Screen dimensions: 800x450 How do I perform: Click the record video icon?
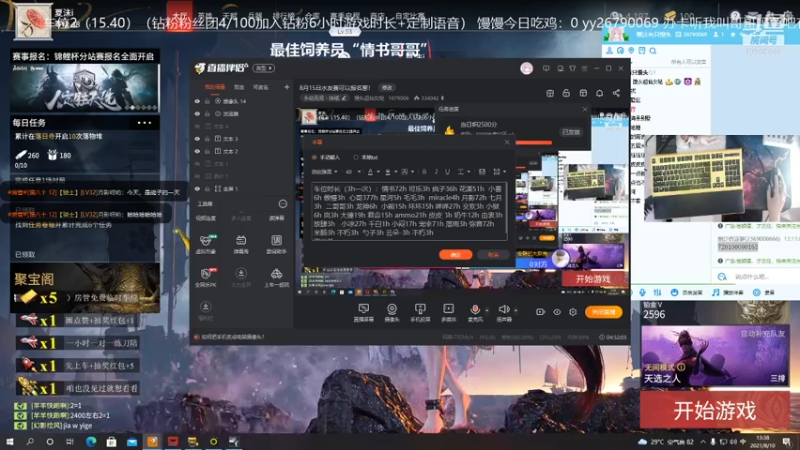[540, 312]
